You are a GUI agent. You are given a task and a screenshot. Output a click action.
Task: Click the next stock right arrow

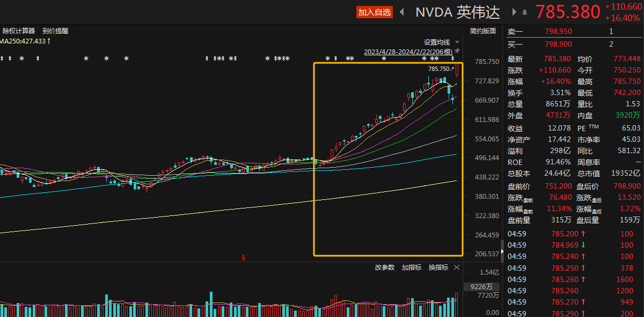(514, 12)
